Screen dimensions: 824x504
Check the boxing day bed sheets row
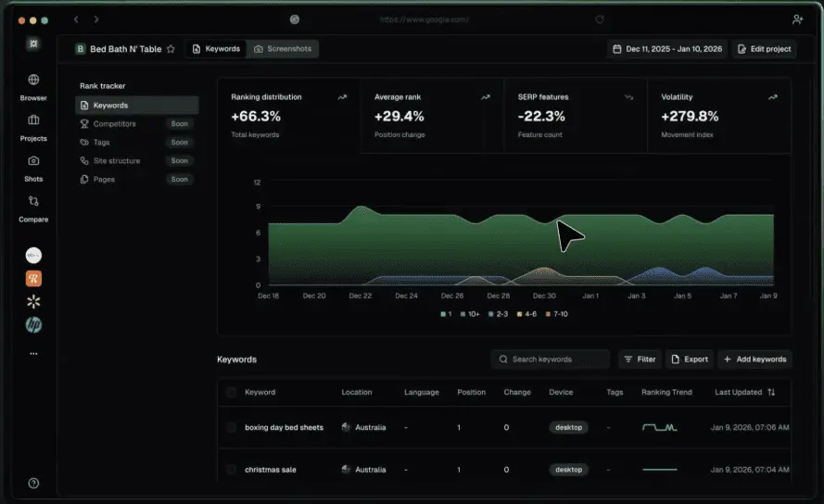[x=231, y=427]
